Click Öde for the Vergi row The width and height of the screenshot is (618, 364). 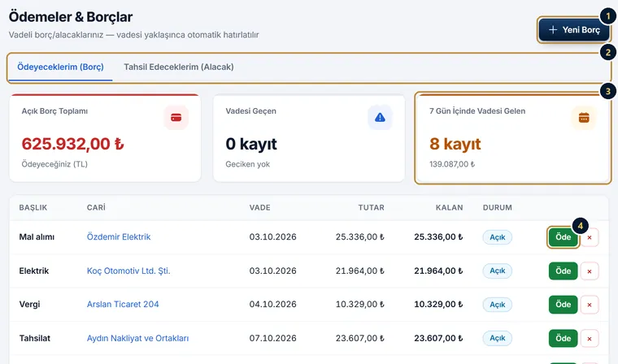pos(564,305)
